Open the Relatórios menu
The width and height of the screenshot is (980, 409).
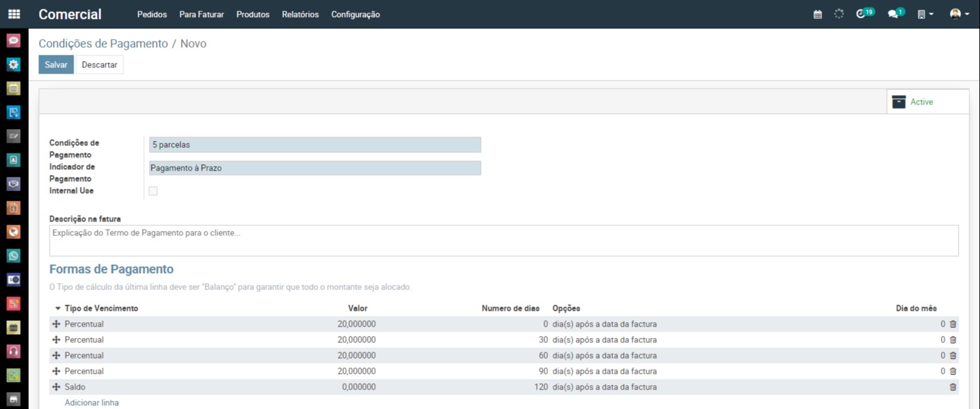(300, 14)
